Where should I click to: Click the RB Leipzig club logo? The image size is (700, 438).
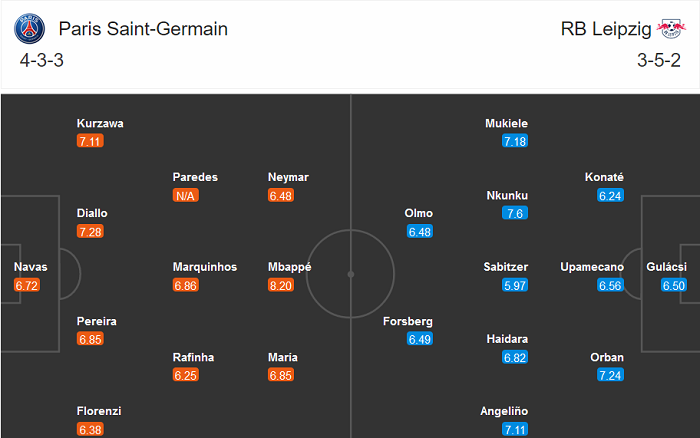(671, 29)
